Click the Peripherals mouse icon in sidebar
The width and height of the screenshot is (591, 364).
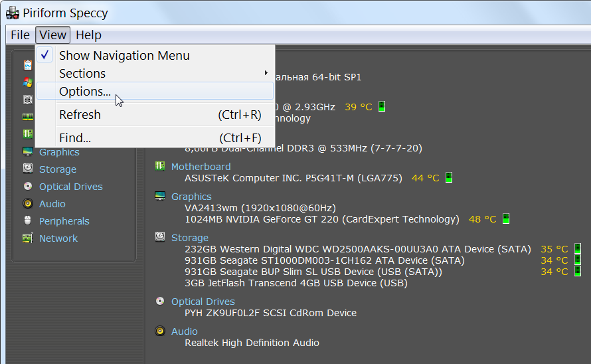(28, 221)
